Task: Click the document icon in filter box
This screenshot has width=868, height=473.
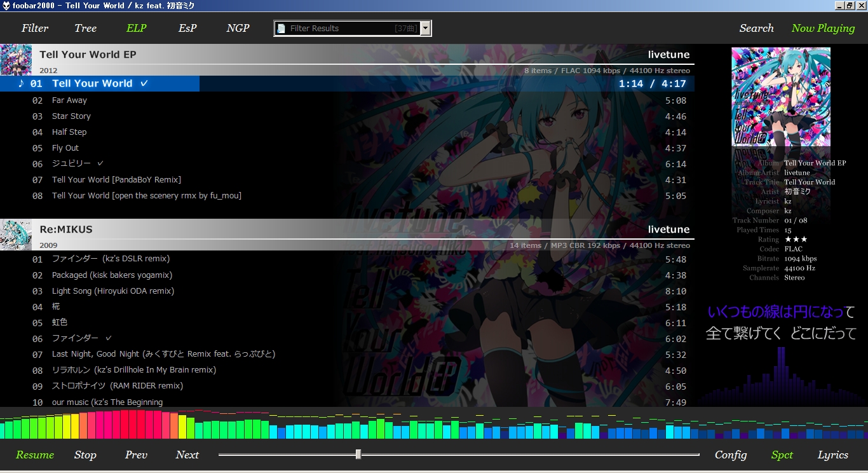Action: 281,28
